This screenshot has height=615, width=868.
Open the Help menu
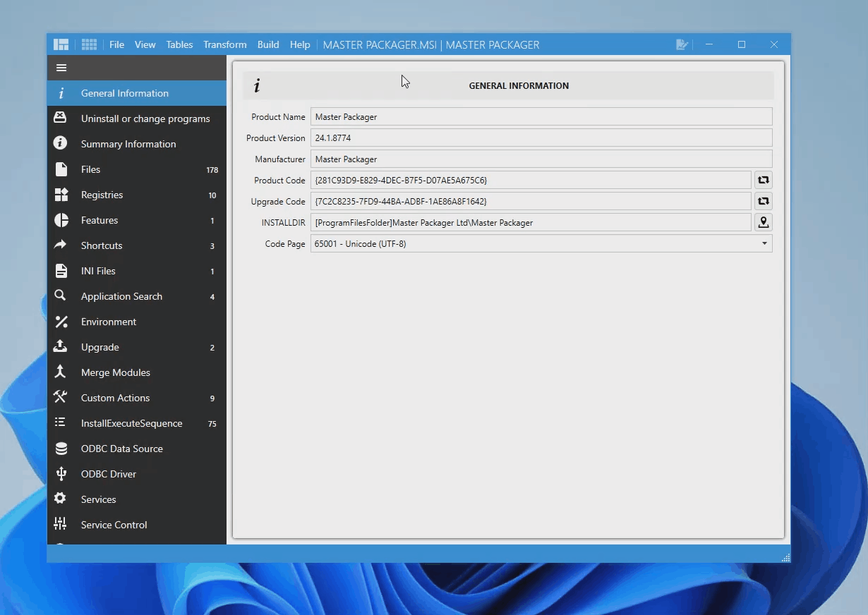[300, 44]
